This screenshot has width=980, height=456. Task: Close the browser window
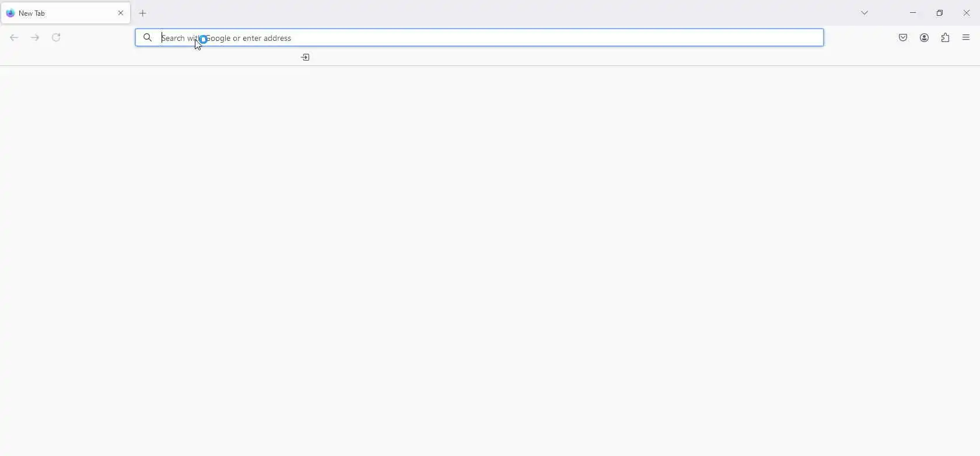(x=967, y=13)
